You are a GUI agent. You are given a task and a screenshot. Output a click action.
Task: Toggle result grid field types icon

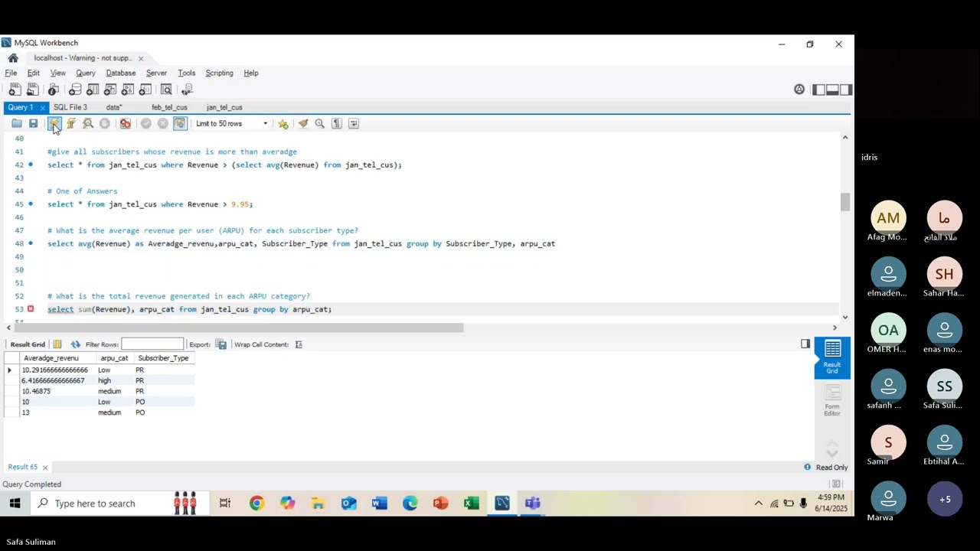tap(57, 344)
